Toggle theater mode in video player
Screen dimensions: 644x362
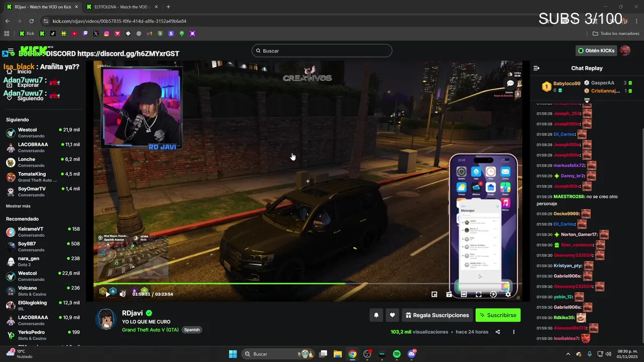tap(464, 295)
